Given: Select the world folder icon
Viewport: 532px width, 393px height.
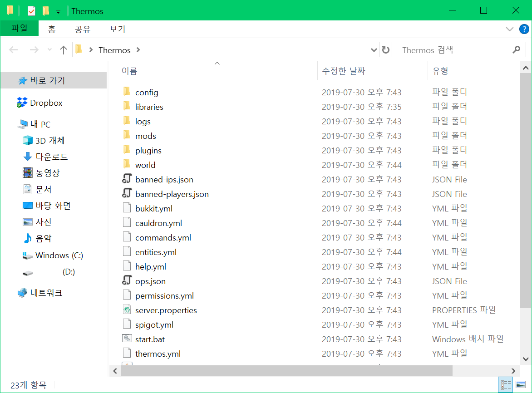Looking at the screenshot, I should [x=127, y=164].
